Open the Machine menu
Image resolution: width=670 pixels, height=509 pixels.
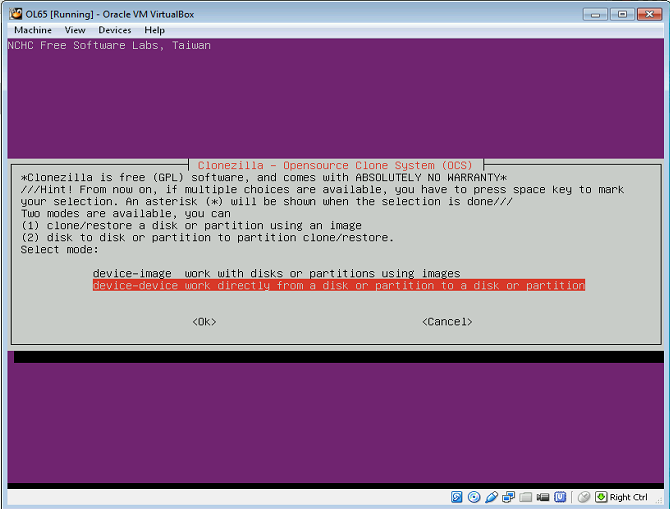tap(33, 30)
